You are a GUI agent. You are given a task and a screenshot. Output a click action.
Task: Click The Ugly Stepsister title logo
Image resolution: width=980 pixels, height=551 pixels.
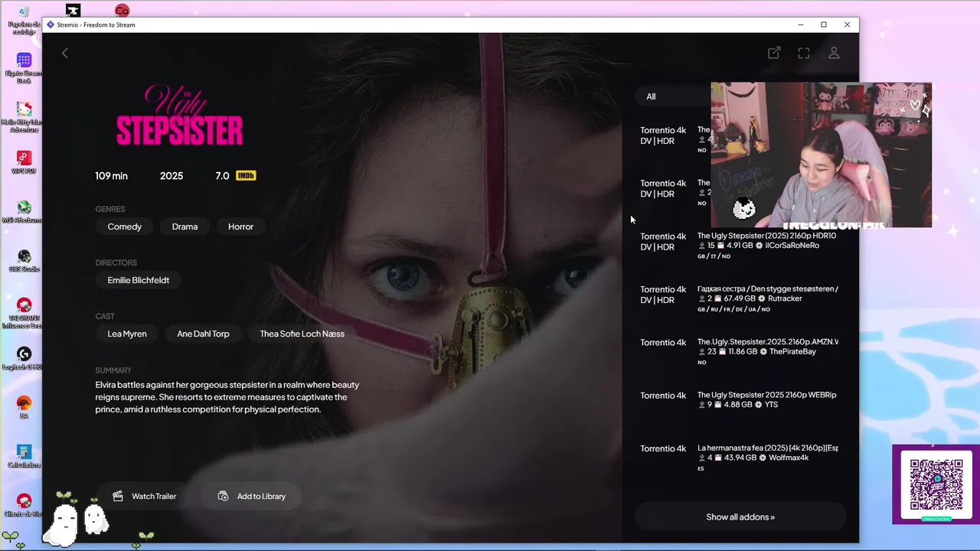click(179, 116)
